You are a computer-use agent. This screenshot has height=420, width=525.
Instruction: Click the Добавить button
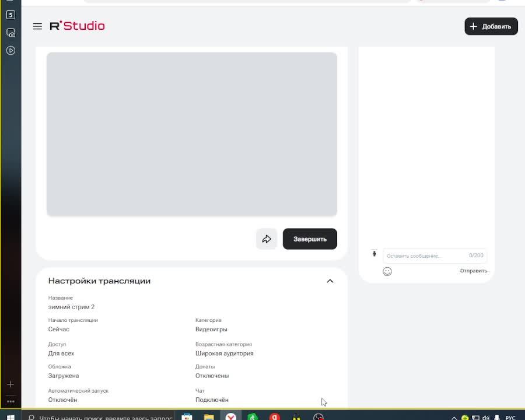(491, 26)
